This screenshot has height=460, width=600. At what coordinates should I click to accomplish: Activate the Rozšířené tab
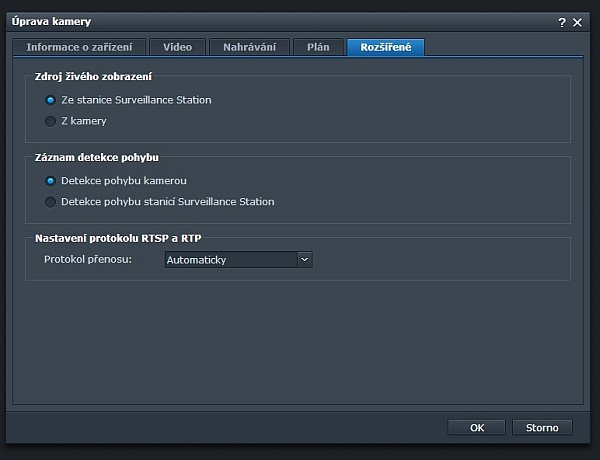coord(386,47)
